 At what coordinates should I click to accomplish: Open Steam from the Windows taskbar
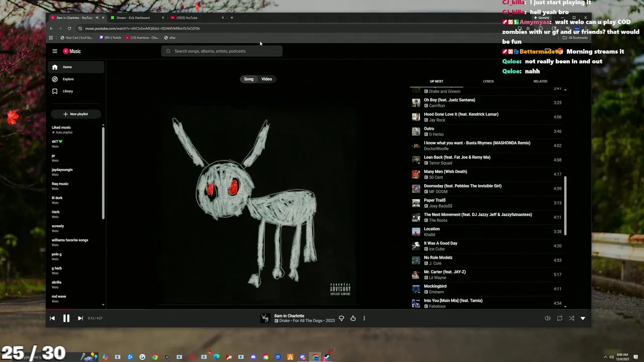coord(327,357)
